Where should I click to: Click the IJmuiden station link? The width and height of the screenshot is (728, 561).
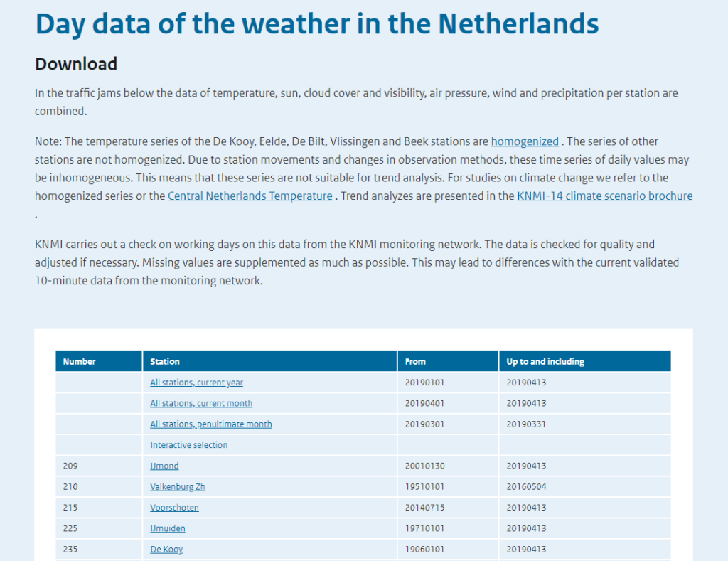click(167, 528)
